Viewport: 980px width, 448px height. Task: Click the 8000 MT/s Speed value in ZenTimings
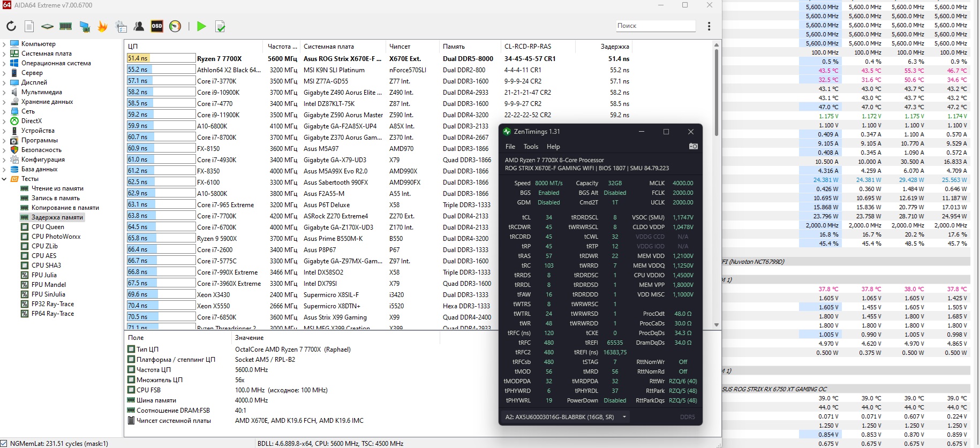click(x=549, y=183)
